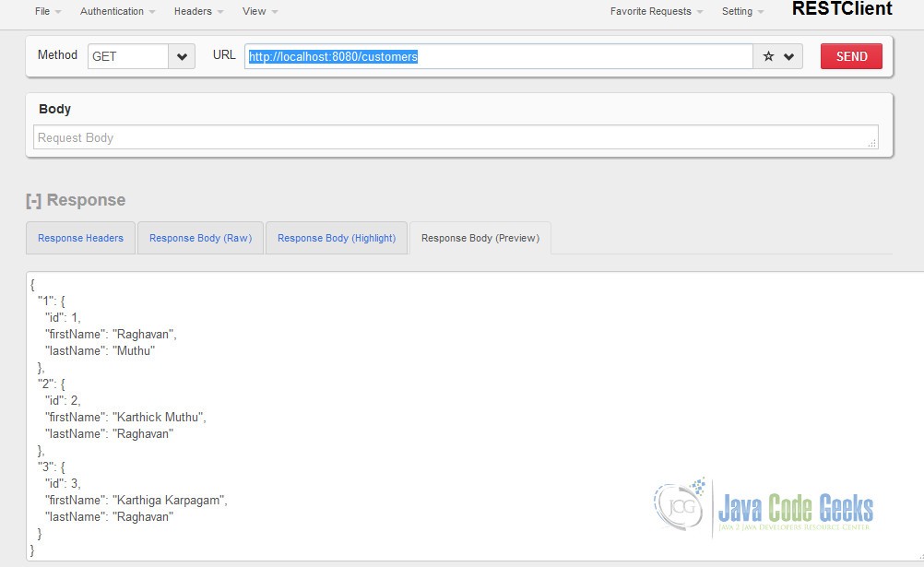
Task: Click the GET method field
Action: point(128,56)
